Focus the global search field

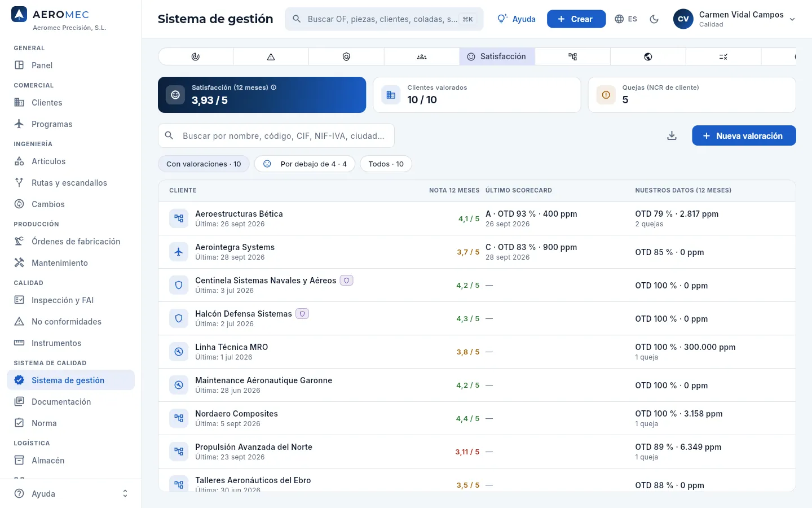tap(384, 19)
